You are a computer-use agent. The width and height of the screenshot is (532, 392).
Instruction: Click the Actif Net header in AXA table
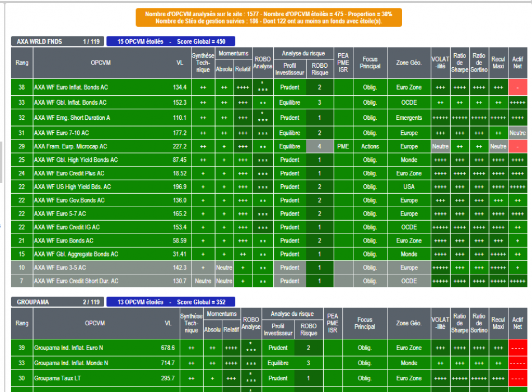(x=518, y=63)
